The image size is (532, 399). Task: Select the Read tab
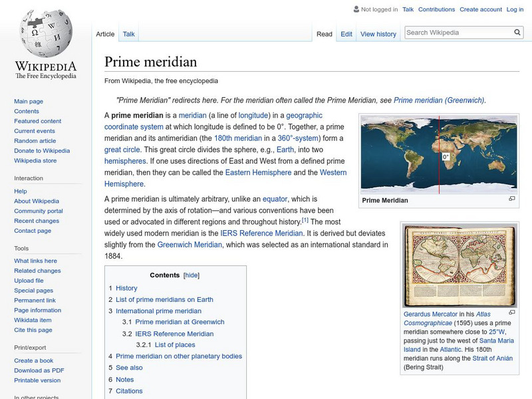(325, 34)
